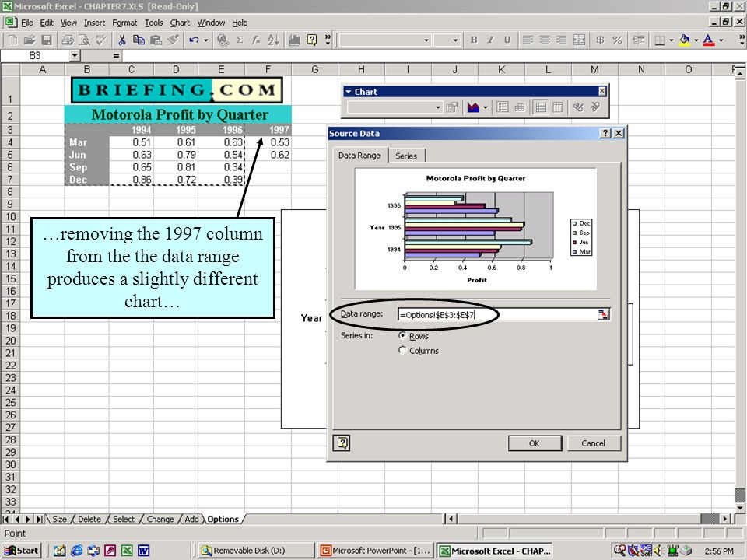Click the dialog Help button bottom-left
The height and width of the screenshot is (560, 747).
(x=342, y=443)
